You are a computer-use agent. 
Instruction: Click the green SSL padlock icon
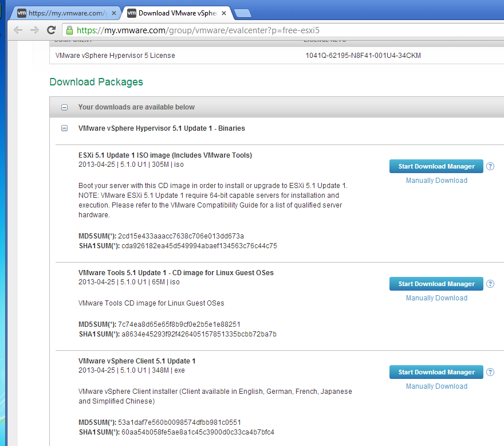69,30
